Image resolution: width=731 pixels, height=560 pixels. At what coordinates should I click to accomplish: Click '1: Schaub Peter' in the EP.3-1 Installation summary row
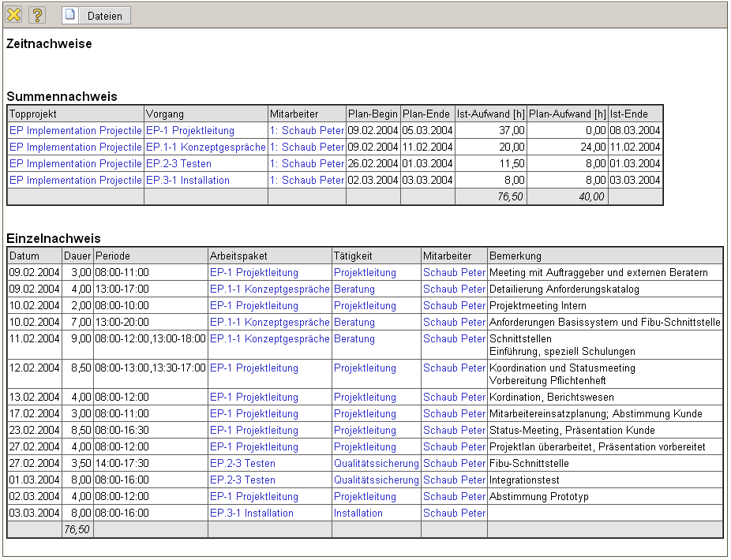click(x=307, y=181)
